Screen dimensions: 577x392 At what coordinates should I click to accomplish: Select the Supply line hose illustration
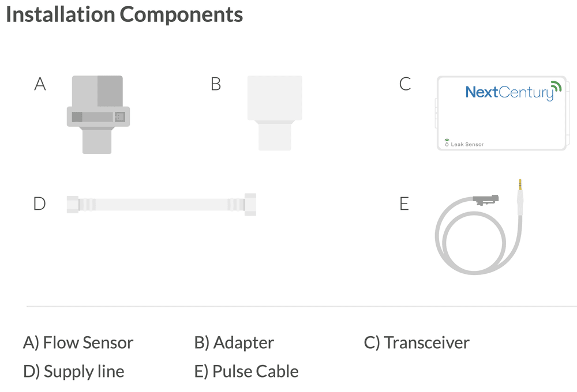162,205
